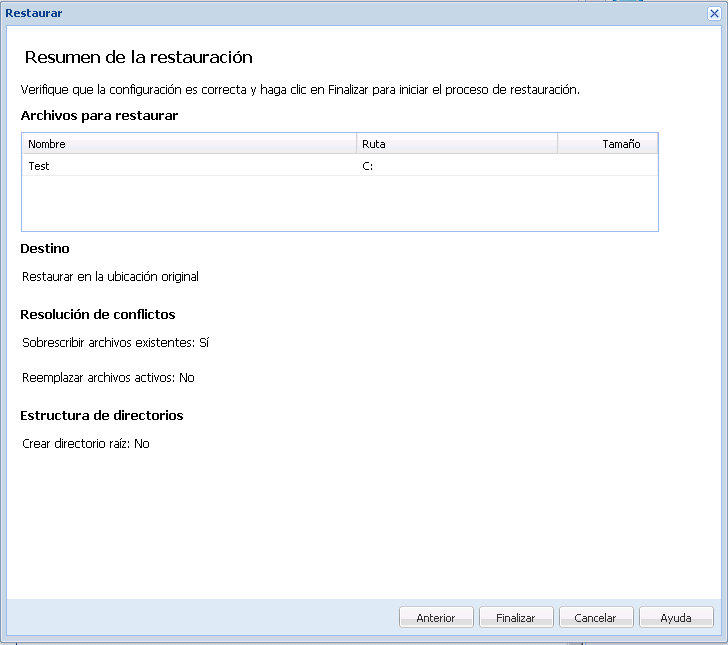Click the 'Estructura de directorios' heading
Screen dimensions: 728x645
(x=102, y=416)
